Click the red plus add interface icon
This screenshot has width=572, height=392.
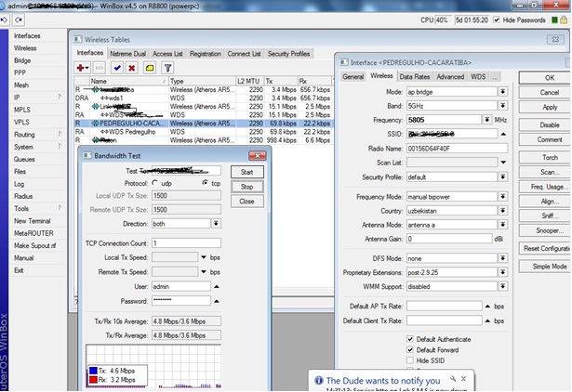tap(82, 68)
